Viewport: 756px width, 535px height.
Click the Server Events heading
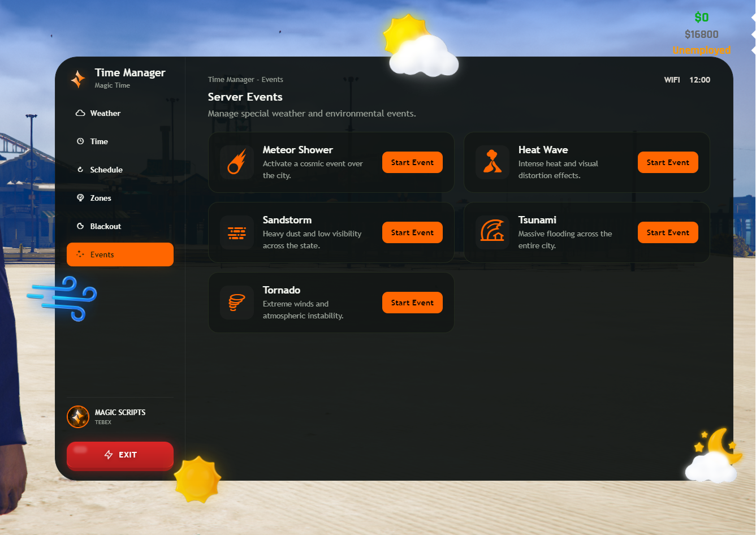pos(245,97)
